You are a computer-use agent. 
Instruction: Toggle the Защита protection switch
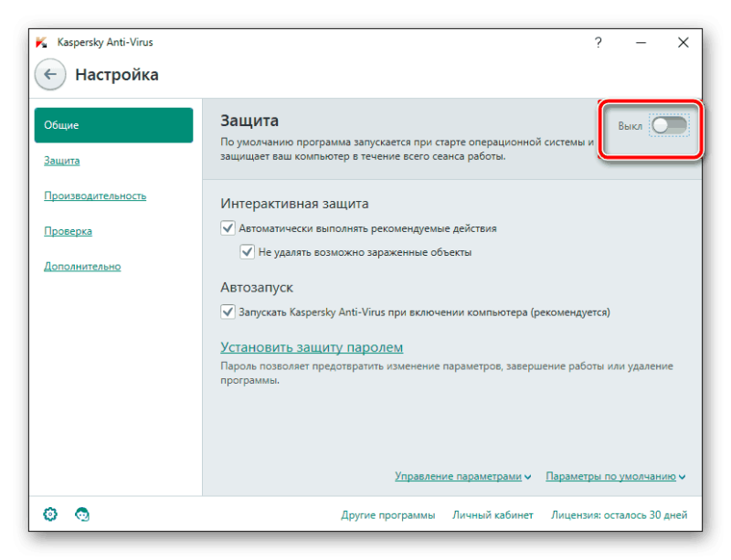click(x=670, y=125)
